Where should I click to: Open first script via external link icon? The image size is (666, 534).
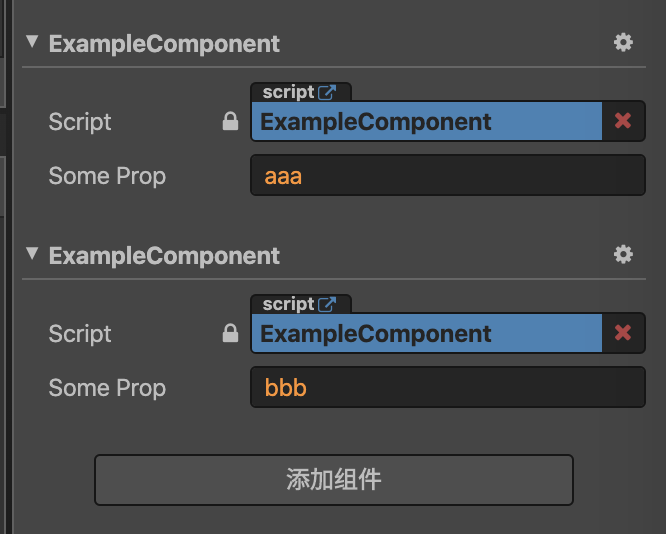pyautogui.click(x=327, y=92)
